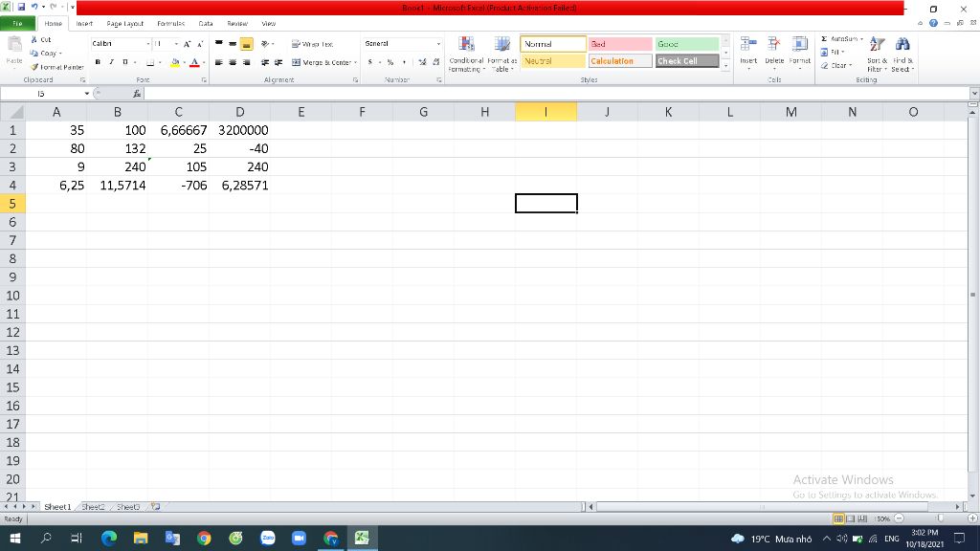Click the Insert cells button
The image size is (980, 551).
click(x=748, y=54)
